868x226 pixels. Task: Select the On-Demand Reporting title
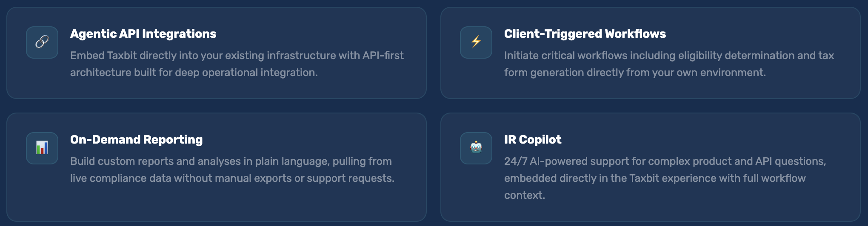click(x=136, y=140)
